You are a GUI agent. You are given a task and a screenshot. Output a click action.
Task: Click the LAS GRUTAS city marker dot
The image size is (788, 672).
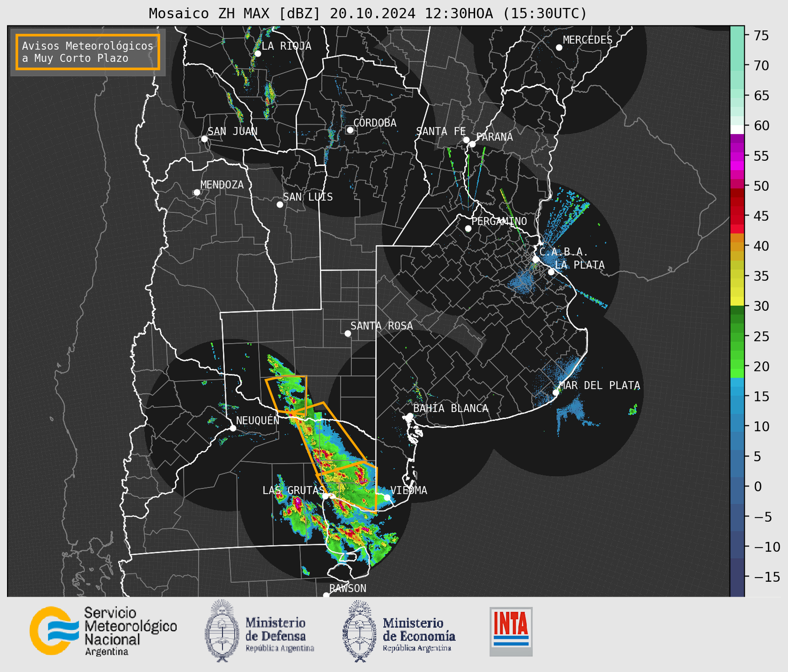pyautogui.click(x=326, y=496)
